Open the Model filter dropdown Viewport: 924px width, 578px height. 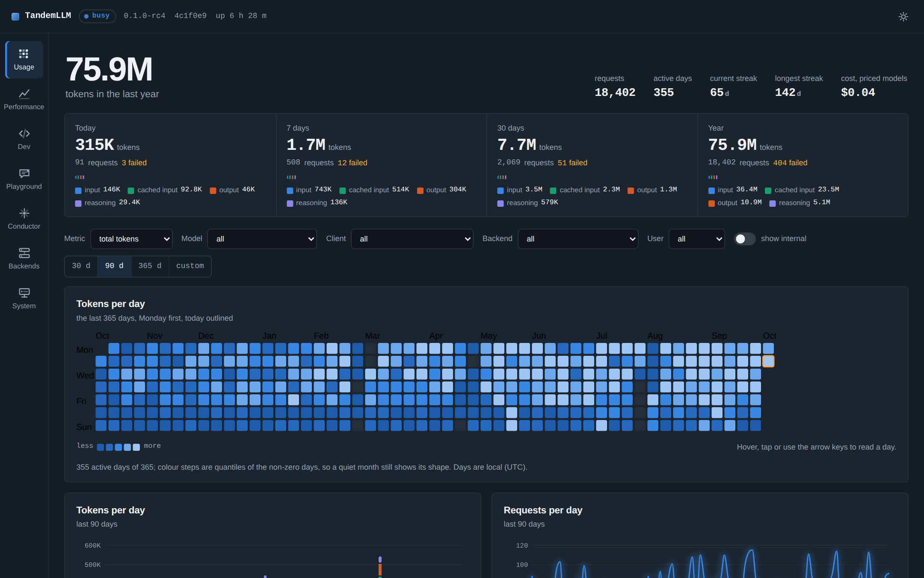click(262, 239)
